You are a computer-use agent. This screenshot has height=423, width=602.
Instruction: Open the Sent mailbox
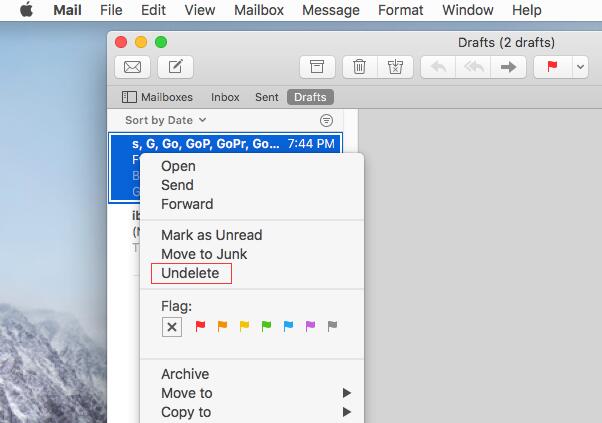[267, 97]
